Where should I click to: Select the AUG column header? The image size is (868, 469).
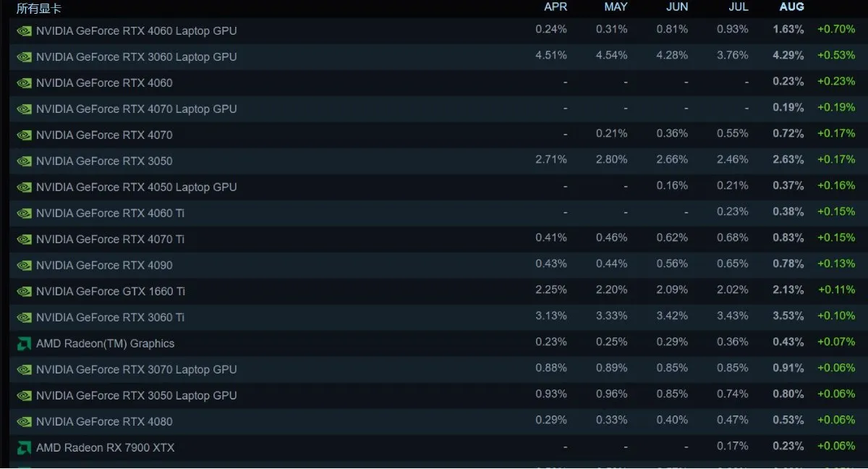tap(791, 7)
